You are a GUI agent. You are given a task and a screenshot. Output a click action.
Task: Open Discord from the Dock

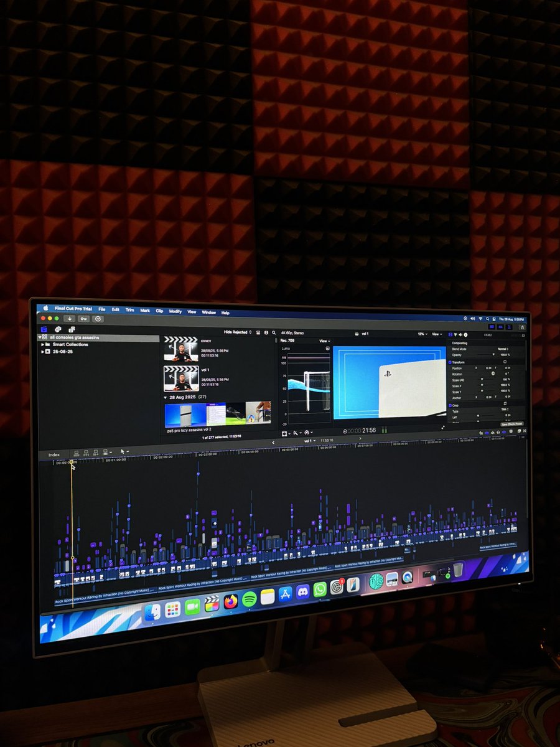303,592
